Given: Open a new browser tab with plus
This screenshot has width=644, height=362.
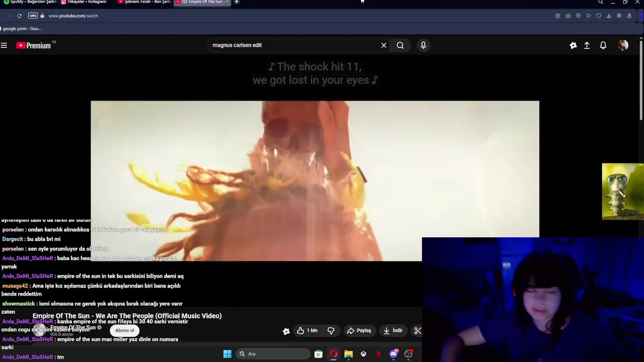Looking at the screenshot, I should 236,2.
